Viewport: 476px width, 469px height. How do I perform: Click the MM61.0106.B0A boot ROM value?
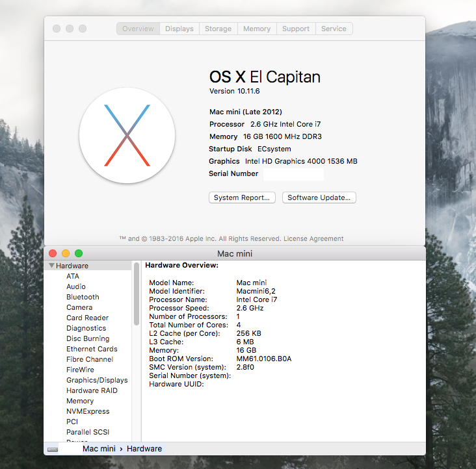pyautogui.click(x=264, y=359)
